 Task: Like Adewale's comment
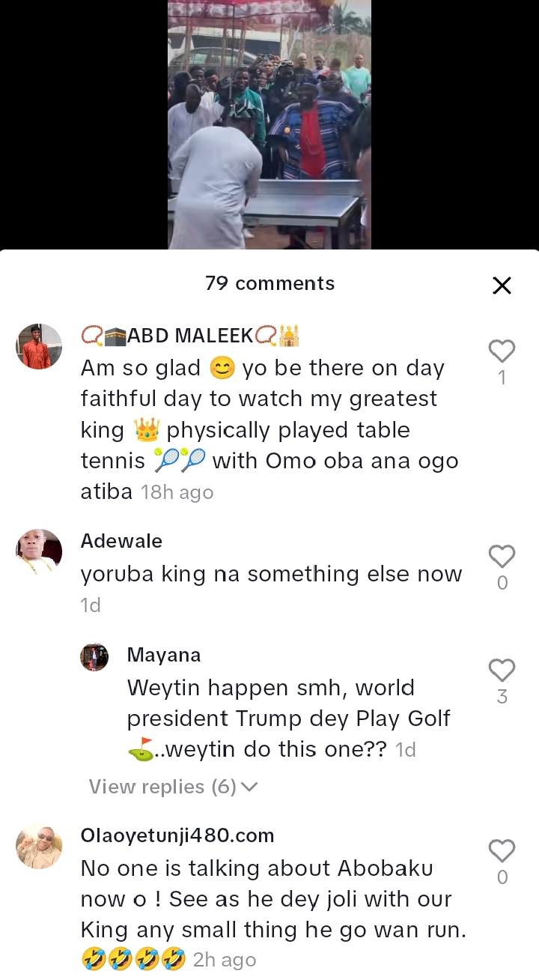point(502,556)
